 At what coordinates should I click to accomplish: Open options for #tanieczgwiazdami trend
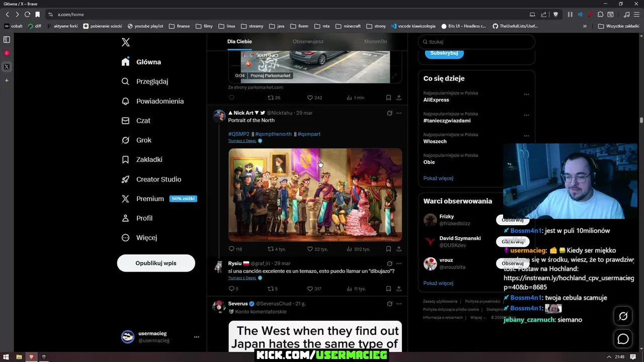coord(526,115)
